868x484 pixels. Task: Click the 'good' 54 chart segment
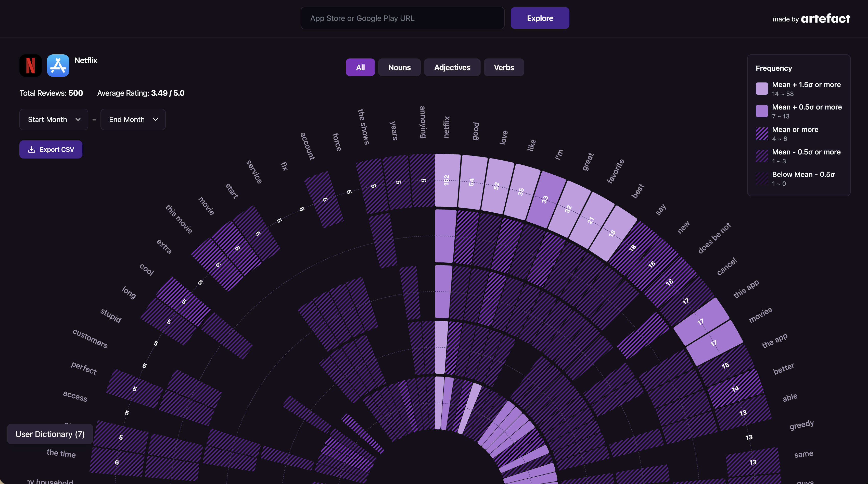[472, 183]
